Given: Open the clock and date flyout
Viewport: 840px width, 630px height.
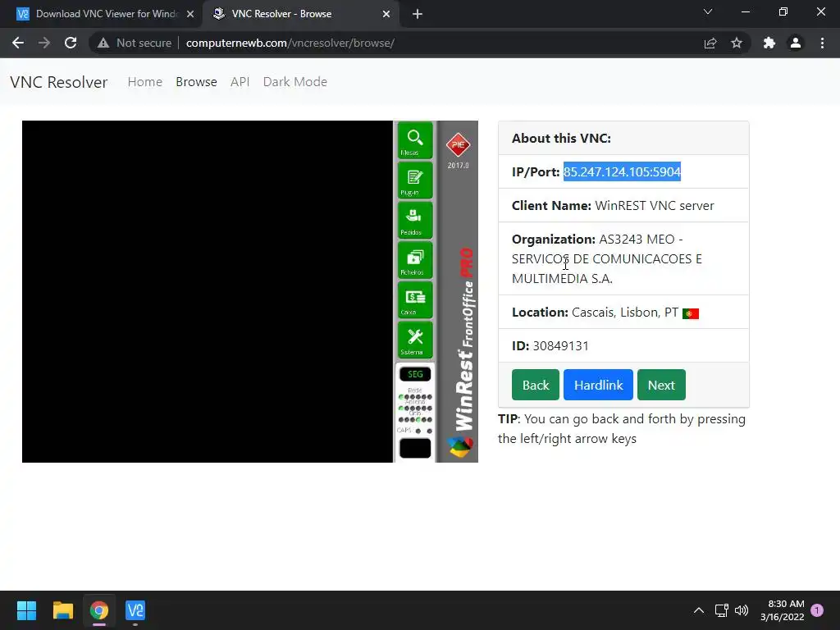Looking at the screenshot, I should pos(783,610).
